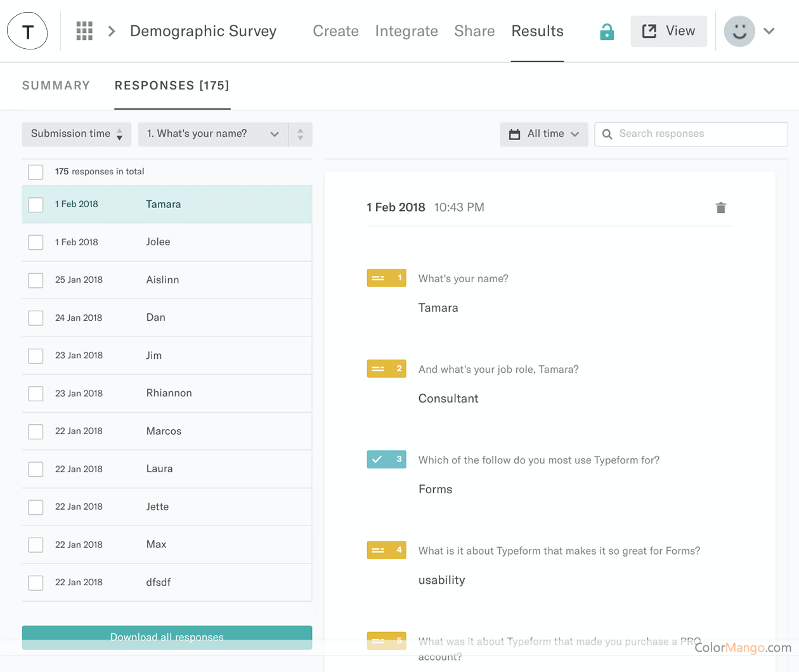This screenshot has width=799, height=672.
Task: Click the teal checkmark badge on question 3
Action: click(x=386, y=459)
